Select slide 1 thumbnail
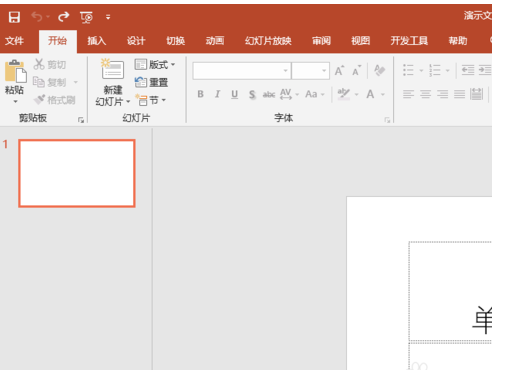 77,173
